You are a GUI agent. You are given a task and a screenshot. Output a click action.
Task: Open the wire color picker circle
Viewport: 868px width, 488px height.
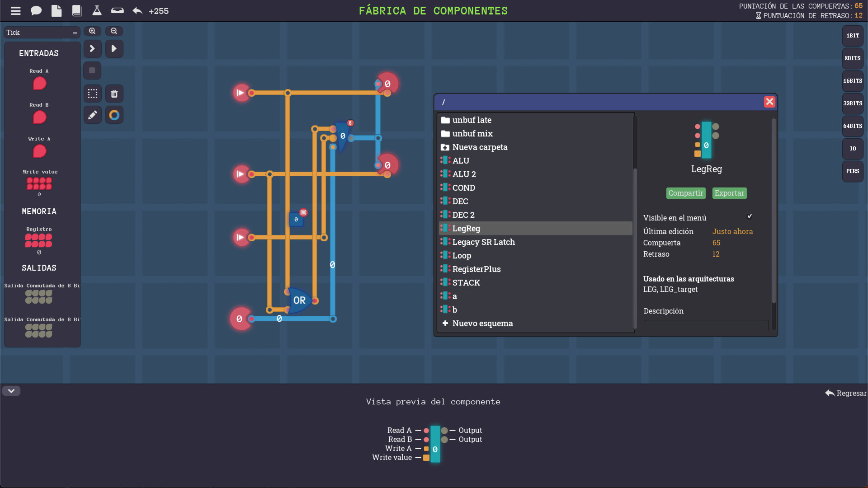click(114, 115)
